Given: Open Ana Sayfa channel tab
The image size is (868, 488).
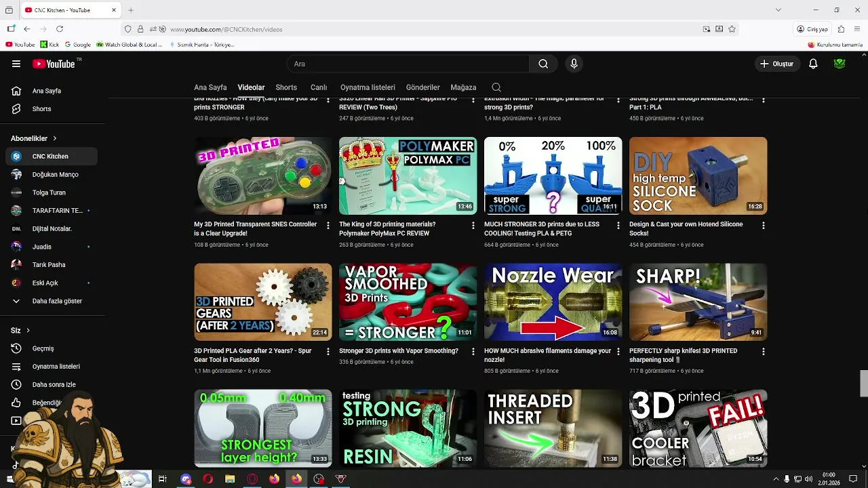Looking at the screenshot, I should [210, 87].
